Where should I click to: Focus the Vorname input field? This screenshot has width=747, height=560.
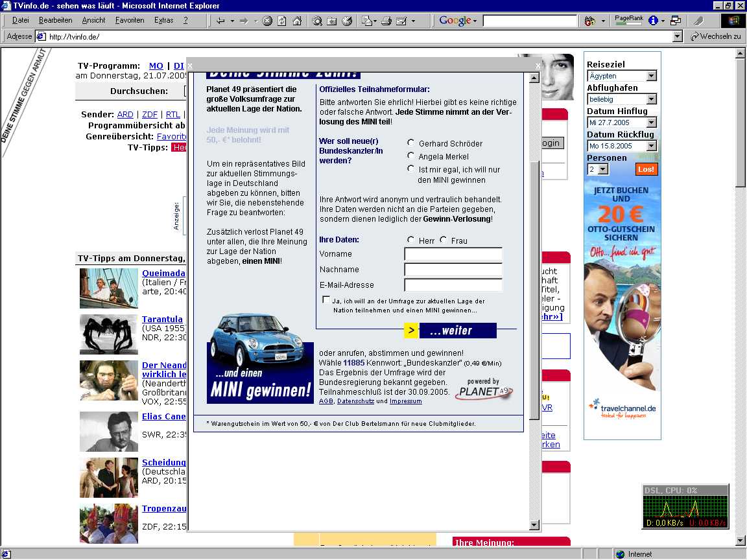(453, 254)
